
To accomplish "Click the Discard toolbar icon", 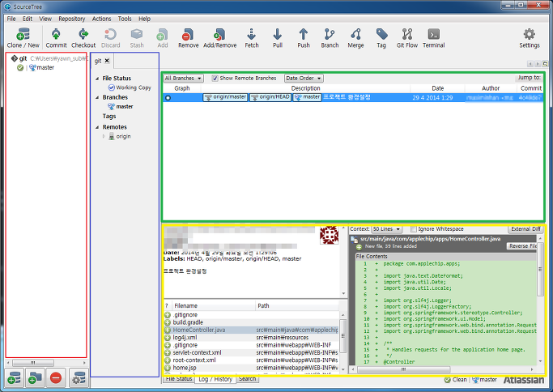I will point(110,38).
